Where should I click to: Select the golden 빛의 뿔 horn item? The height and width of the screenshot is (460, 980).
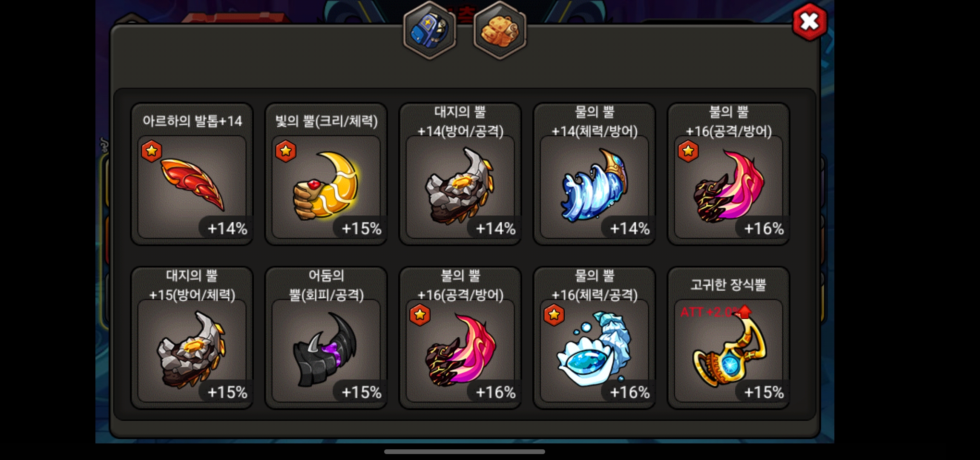(326, 174)
